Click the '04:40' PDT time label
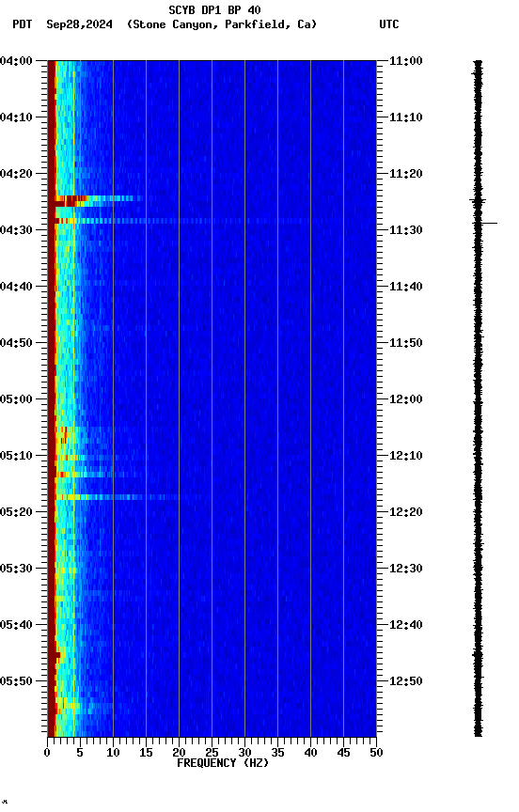The height and width of the screenshot is (812, 519). coord(16,287)
